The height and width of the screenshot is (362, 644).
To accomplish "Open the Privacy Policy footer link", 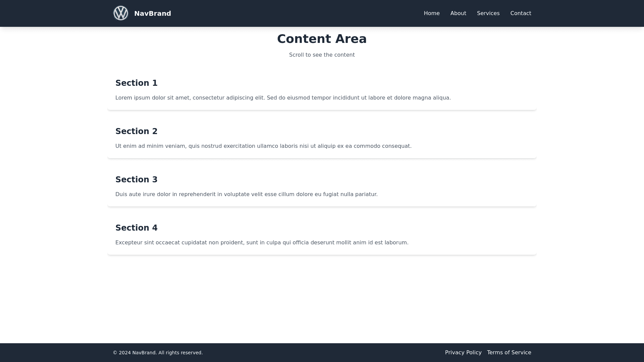I will point(463,353).
